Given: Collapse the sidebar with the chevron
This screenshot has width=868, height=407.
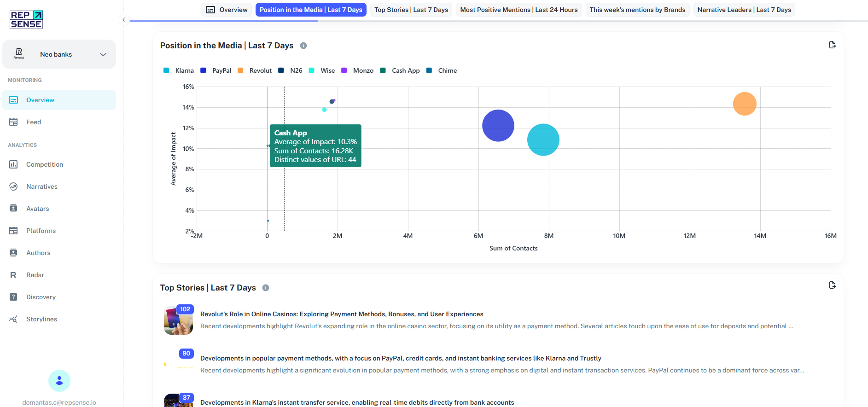Looking at the screenshot, I should (x=123, y=20).
